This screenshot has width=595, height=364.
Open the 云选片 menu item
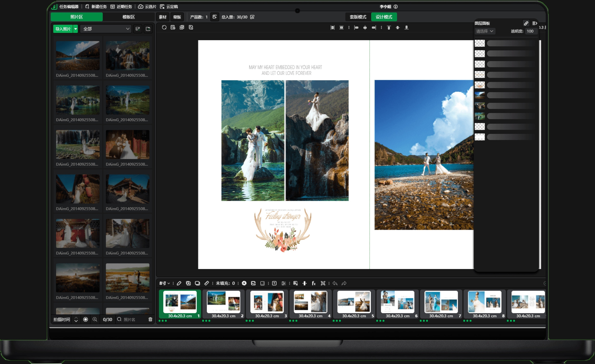pyautogui.click(x=147, y=7)
